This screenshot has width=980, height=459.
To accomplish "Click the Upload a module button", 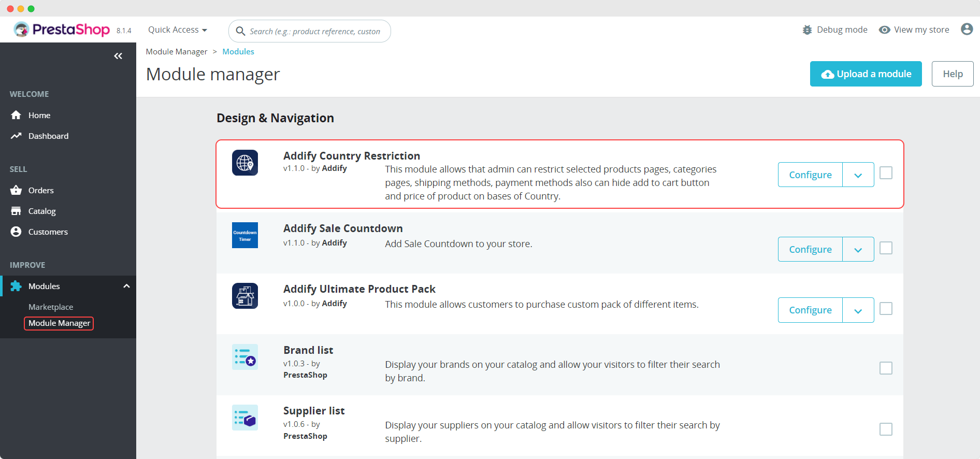I will pos(866,74).
